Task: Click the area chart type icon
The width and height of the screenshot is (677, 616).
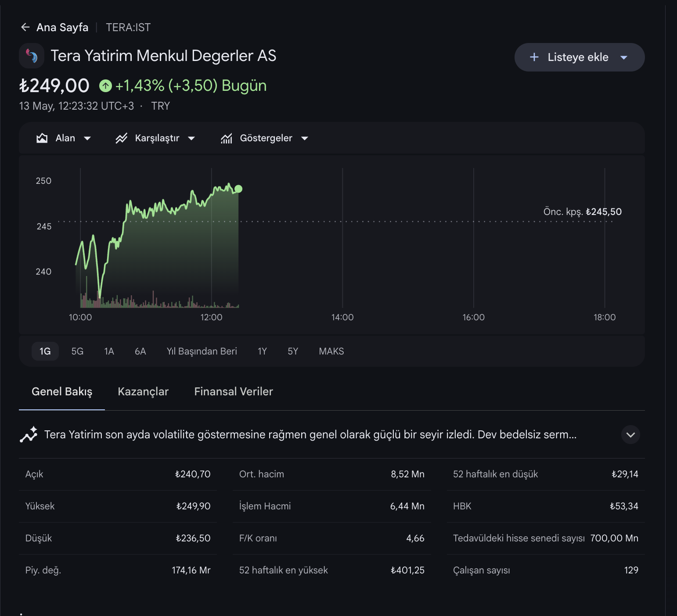Action: 42,138
